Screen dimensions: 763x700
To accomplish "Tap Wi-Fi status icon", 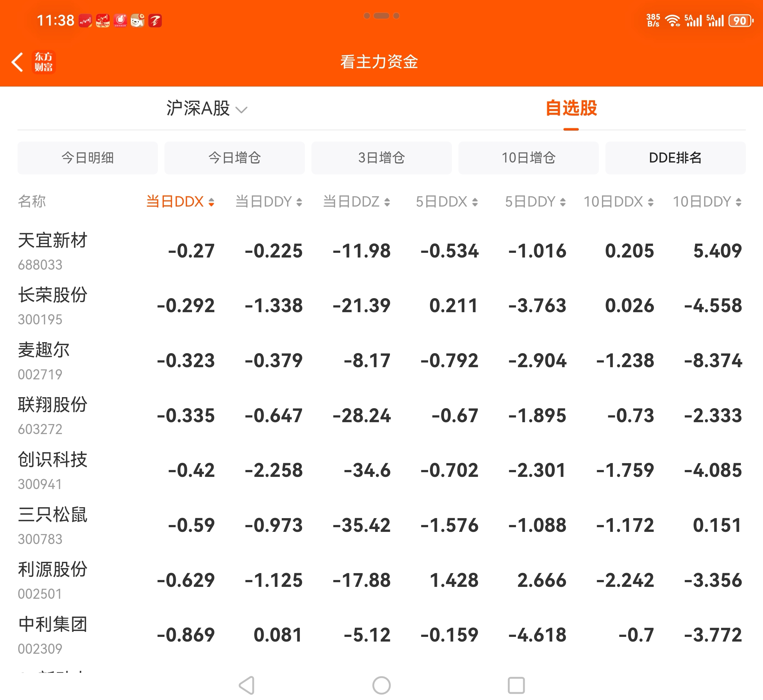I will (x=673, y=20).
